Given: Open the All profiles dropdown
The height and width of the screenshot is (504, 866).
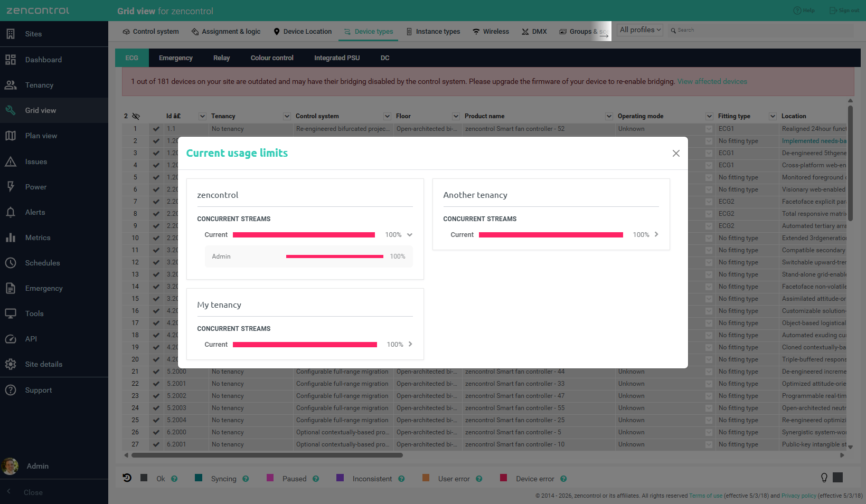Looking at the screenshot, I should 640,30.
